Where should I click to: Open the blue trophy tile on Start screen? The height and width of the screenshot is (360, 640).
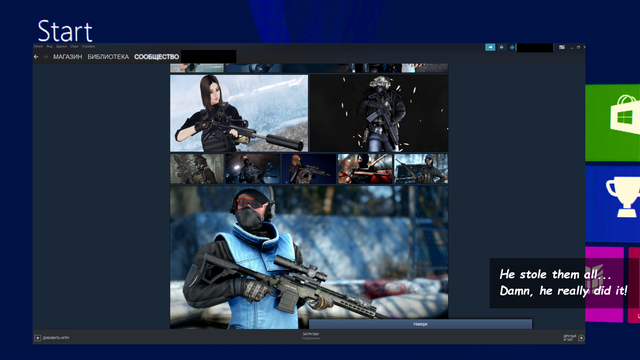(613, 204)
